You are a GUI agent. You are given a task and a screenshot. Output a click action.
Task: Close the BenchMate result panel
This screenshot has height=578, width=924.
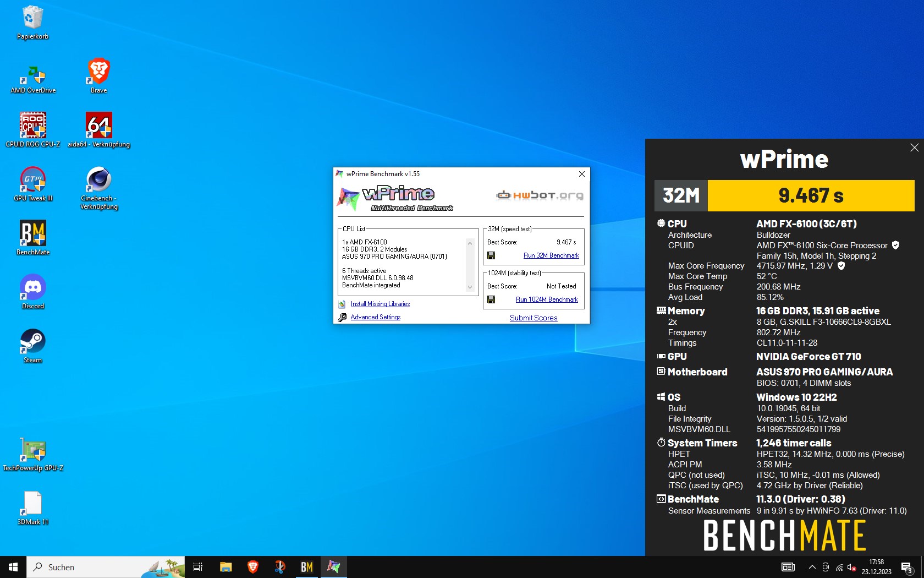(914, 148)
